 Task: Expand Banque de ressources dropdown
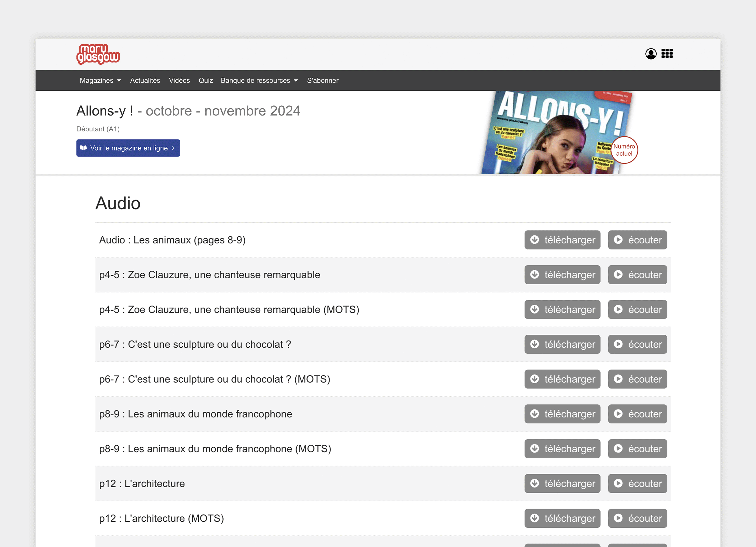pos(259,80)
